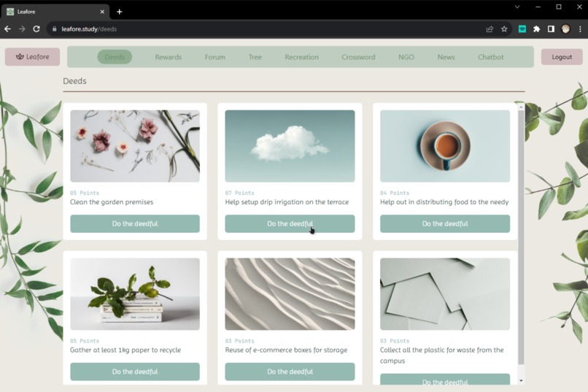
Task: Select the Leafore browser tab
Action: tap(55, 12)
